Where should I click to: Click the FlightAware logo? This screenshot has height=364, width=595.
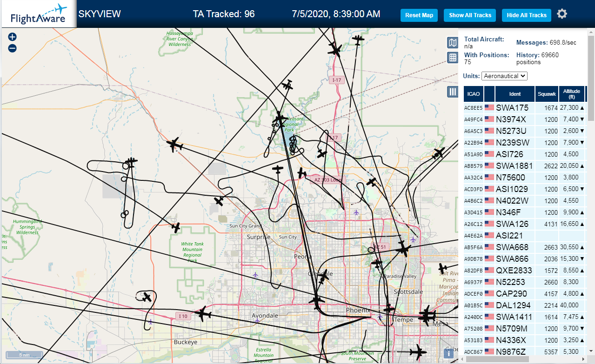pos(39,14)
